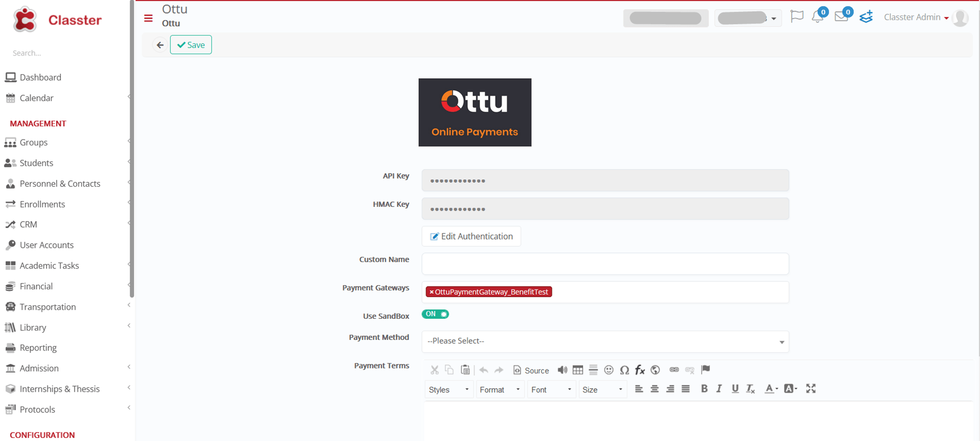The height and width of the screenshot is (441, 980).
Task: Open the Format dropdown
Action: coord(500,390)
